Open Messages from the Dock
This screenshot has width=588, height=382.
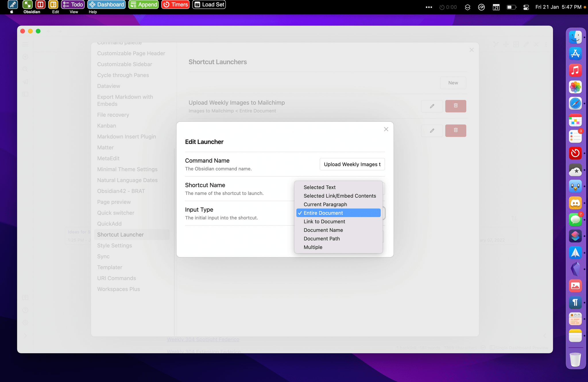[575, 220]
